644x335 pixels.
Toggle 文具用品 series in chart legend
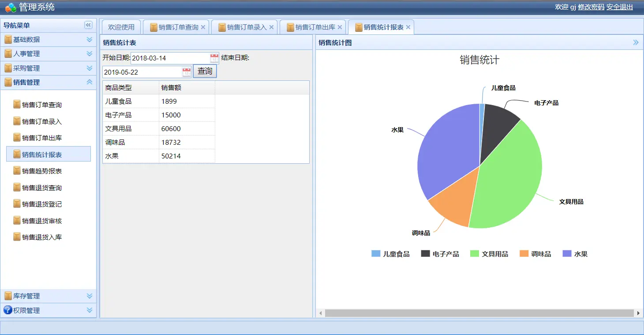489,254
